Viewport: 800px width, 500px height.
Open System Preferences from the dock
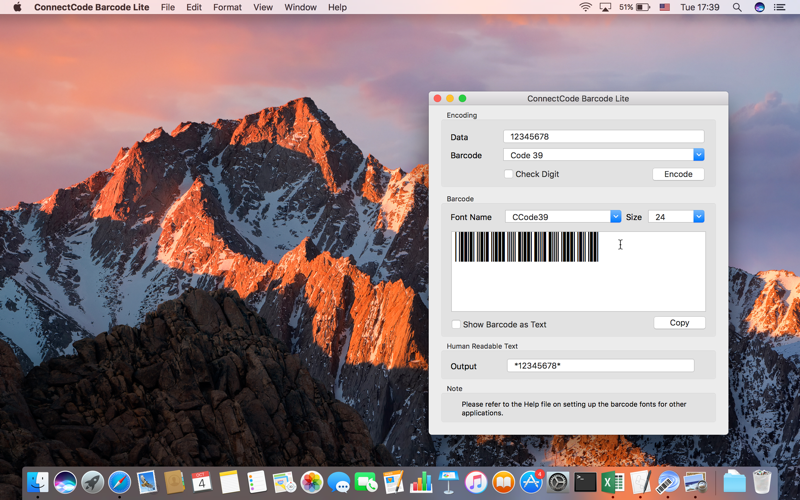pos(558,482)
